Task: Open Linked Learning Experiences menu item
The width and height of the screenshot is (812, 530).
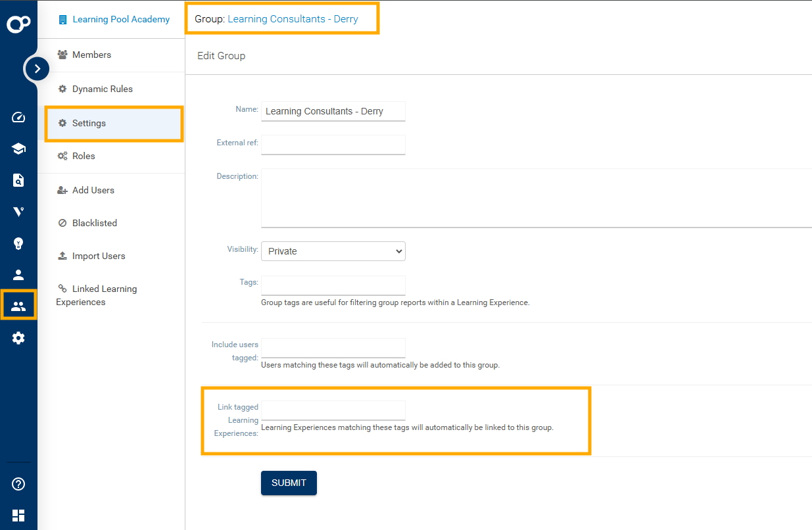Action: coord(104,289)
